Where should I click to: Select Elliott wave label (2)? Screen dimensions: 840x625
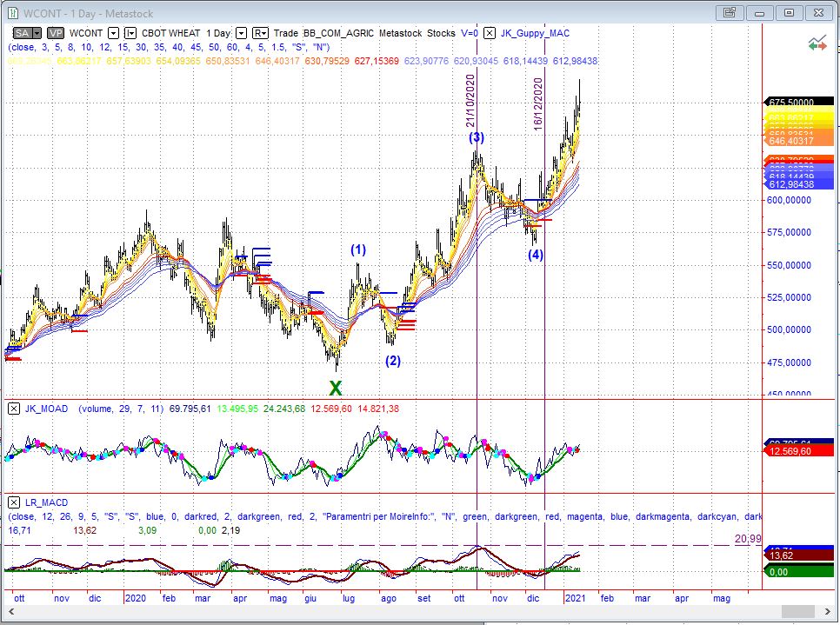393,361
